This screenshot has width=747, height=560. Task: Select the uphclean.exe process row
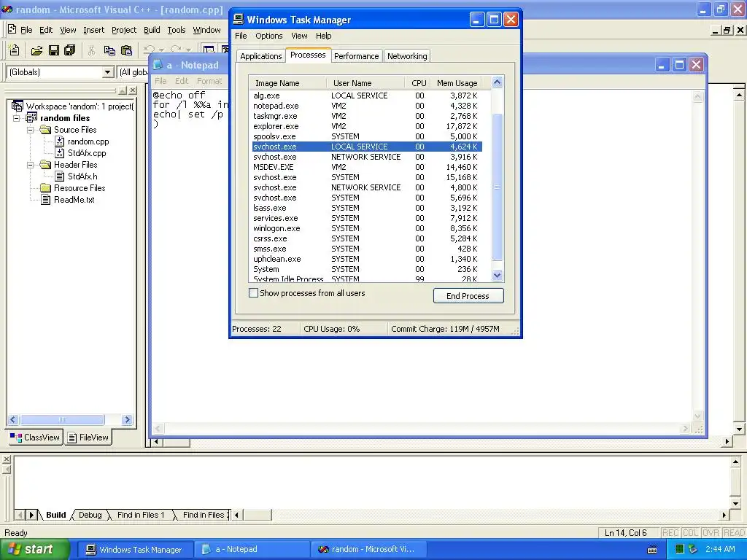(367, 259)
